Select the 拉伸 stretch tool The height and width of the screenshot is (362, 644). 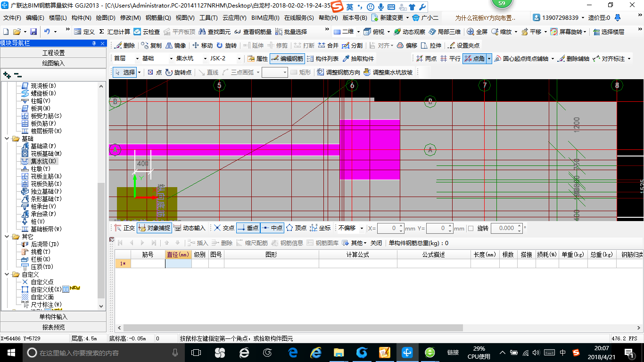click(431, 46)
